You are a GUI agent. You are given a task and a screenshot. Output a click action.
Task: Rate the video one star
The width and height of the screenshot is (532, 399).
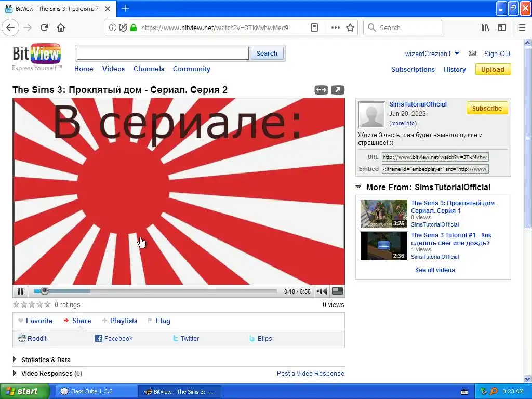[x=16, y=304]
